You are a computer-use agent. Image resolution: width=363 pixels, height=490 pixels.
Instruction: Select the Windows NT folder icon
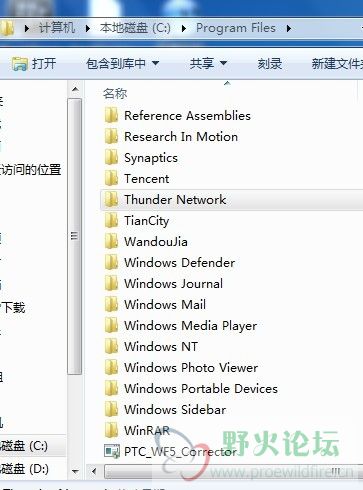[x=111, y=347]
